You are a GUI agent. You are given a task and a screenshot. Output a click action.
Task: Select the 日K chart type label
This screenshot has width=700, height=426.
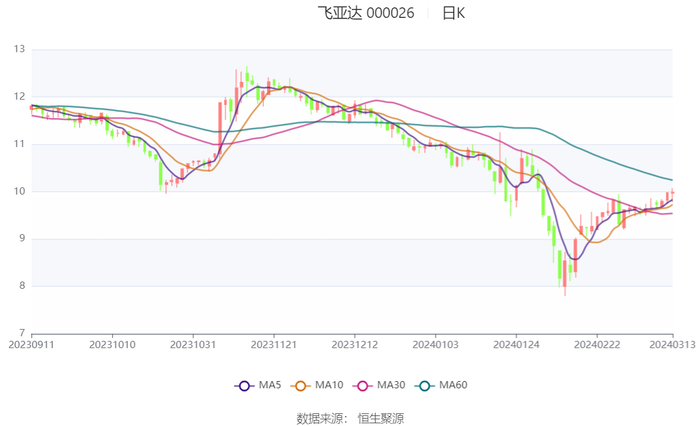453,13
